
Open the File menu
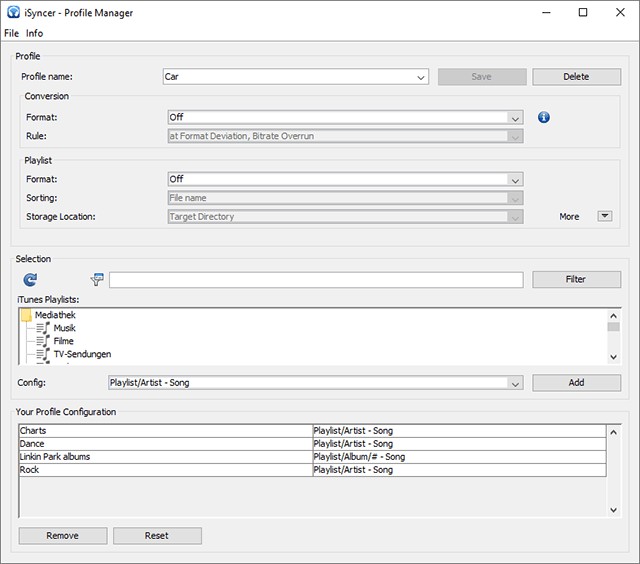click(12, 33)
